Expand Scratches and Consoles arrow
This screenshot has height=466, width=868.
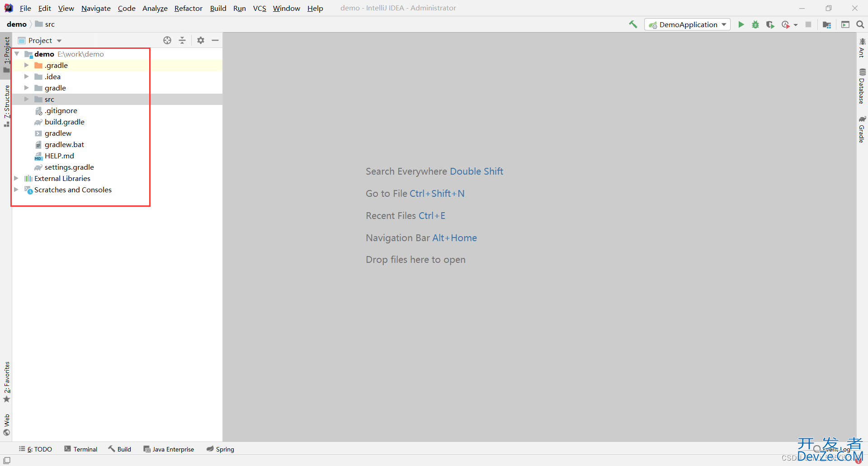pos(17,190)
